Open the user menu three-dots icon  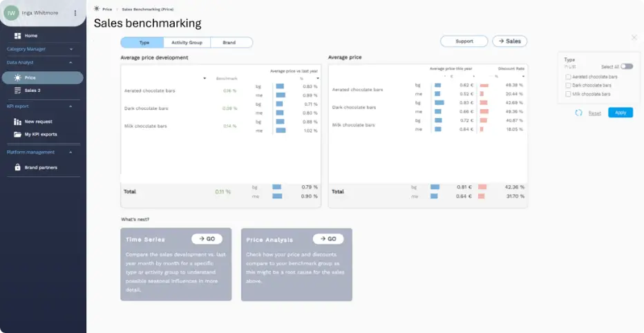pyautogui.click(x=75, y=12)
